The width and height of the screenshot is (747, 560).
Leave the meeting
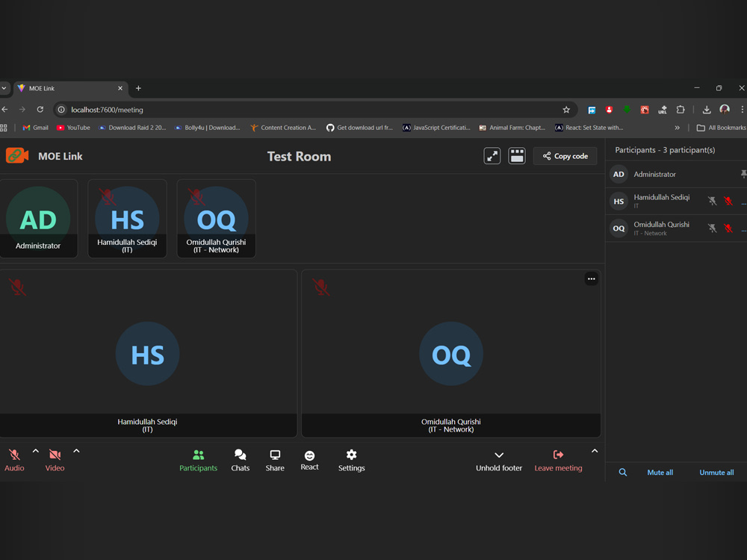coord(558,461)
